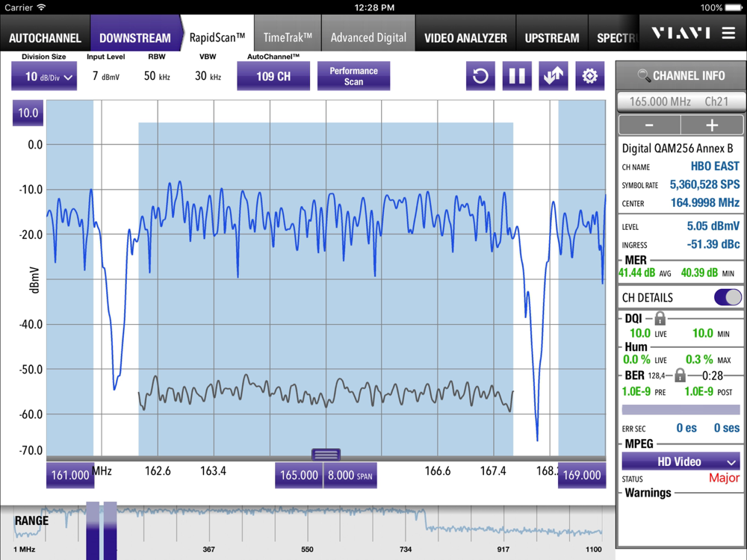The width and height of the screenshot is (747, 560).
Task: Click the Channel Info magnifier search
Action: pos(643,75)
